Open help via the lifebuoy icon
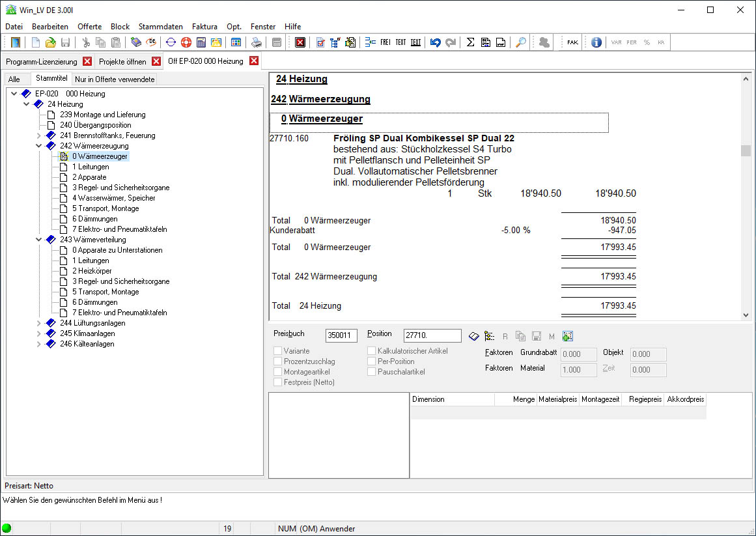This screenshot has width=756, height=536. coord(186,42)
